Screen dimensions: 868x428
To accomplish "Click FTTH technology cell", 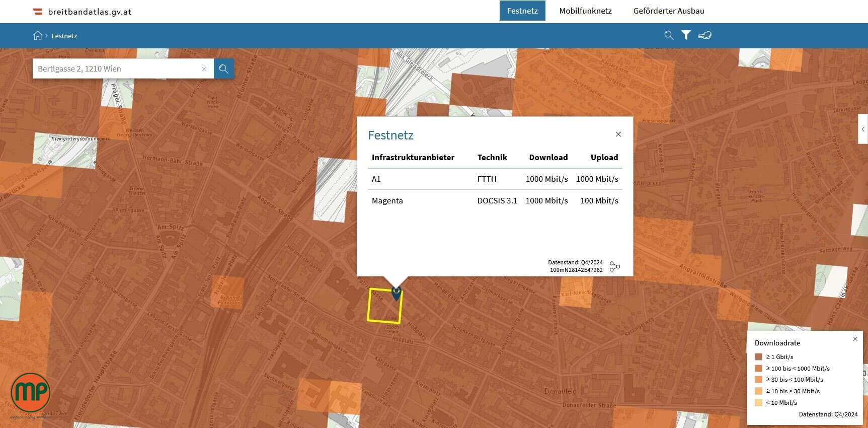I will pos(487,179).
